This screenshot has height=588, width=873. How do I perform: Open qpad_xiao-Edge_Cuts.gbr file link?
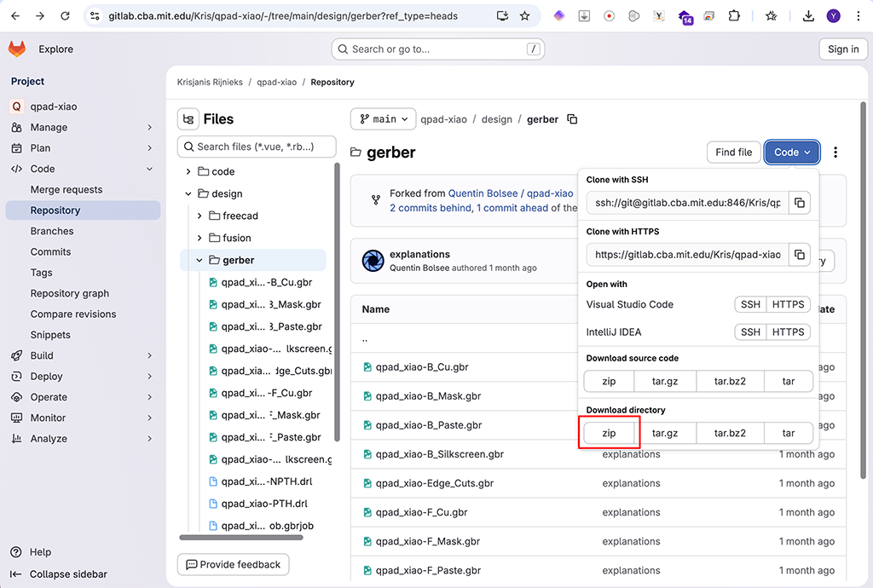[x=435, y=483]
